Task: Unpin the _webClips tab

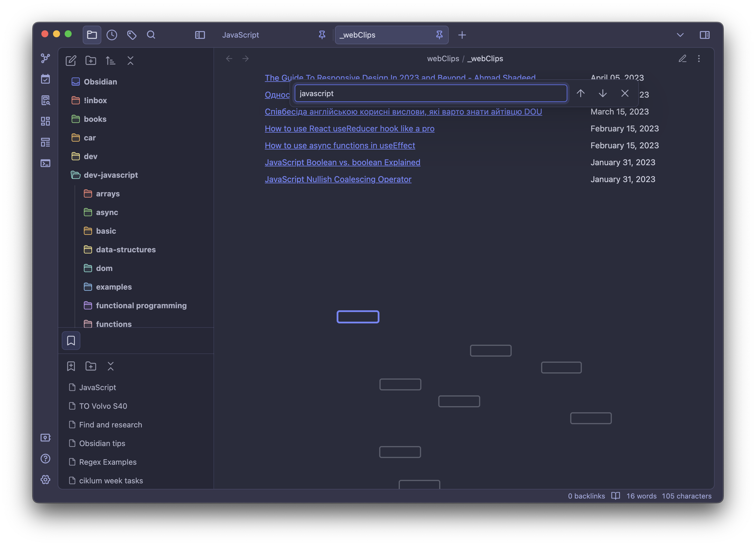Action: [439, 35]
